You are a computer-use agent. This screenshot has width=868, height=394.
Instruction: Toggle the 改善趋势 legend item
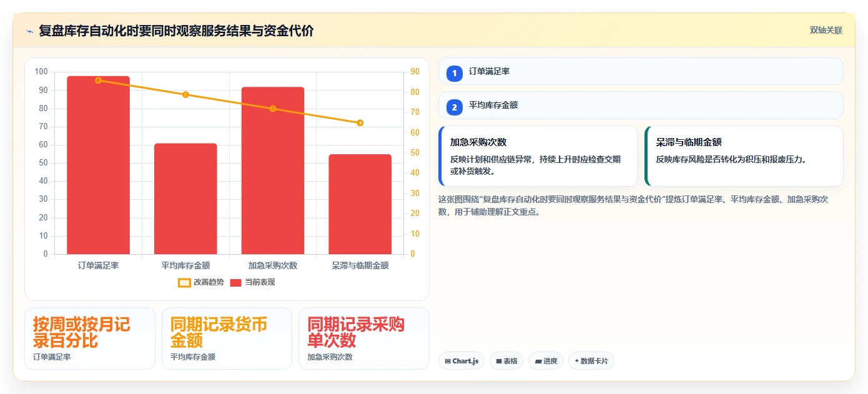point(200,282)
